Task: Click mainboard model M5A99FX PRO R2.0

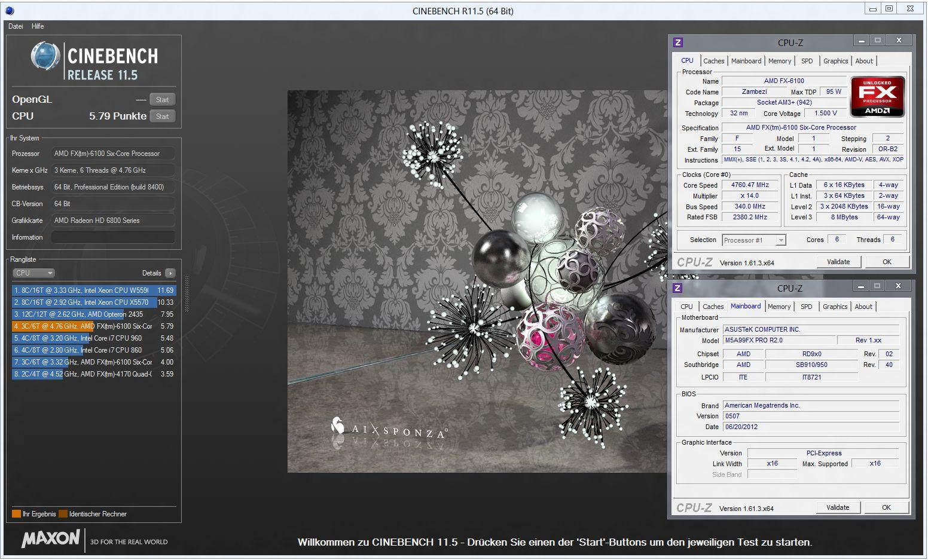Action: pos(778,341)
